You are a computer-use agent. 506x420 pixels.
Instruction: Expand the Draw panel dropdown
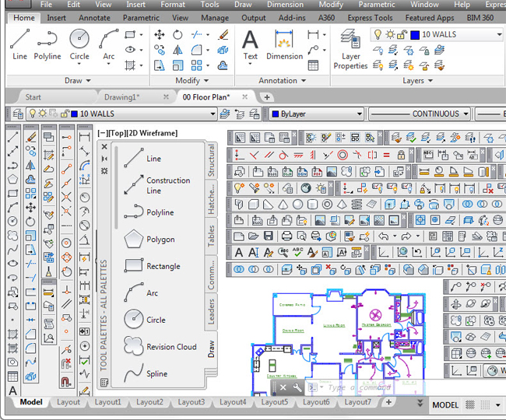(77, 81)
